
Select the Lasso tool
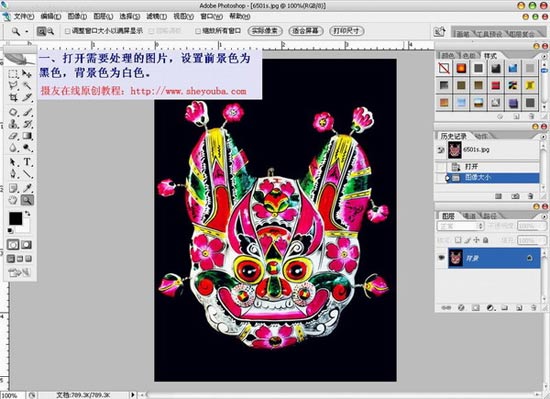coord(13,86)
